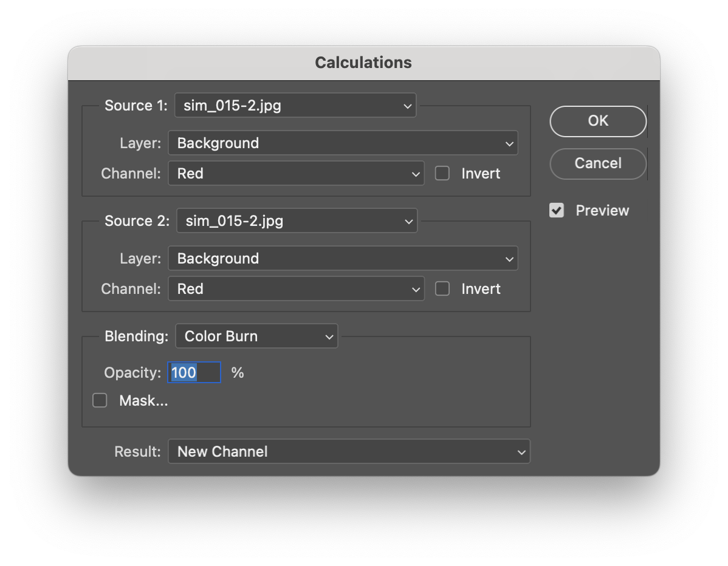Enable the Mask option
This screenshot has width=728, height=566.
[x=100, y=400]
